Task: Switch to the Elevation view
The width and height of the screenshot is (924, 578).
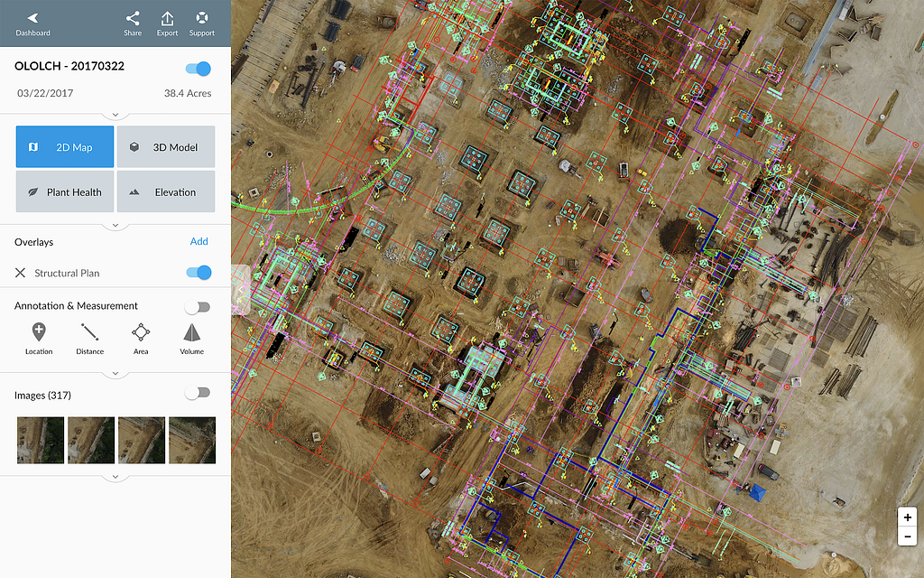Action: [166, 191]
